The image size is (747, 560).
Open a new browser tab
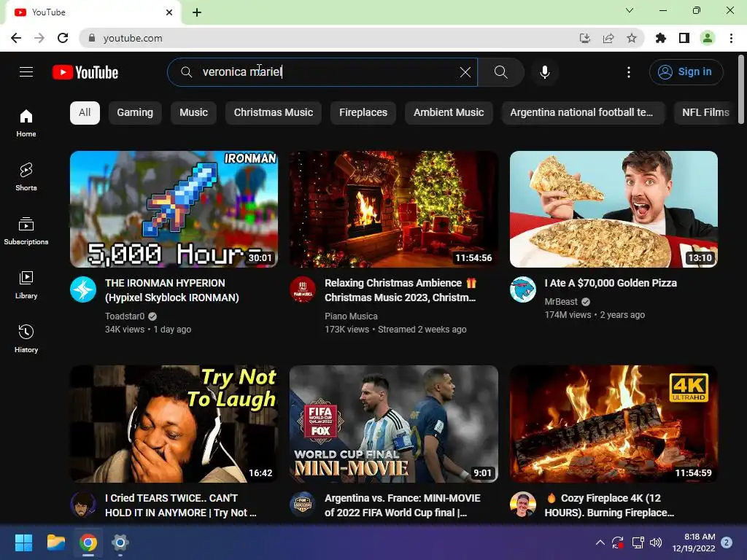pos(197,12)
